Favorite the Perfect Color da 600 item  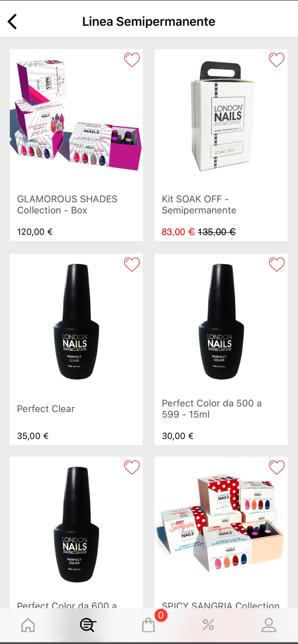point(132,467)
